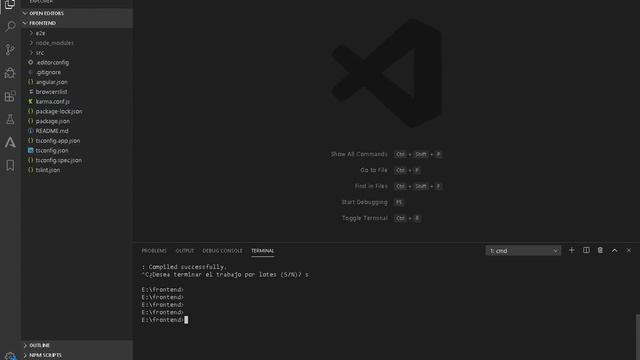Open the Extensions view
Image resolution: width=640 pixels, height=360 pixels.
[10, 96]
